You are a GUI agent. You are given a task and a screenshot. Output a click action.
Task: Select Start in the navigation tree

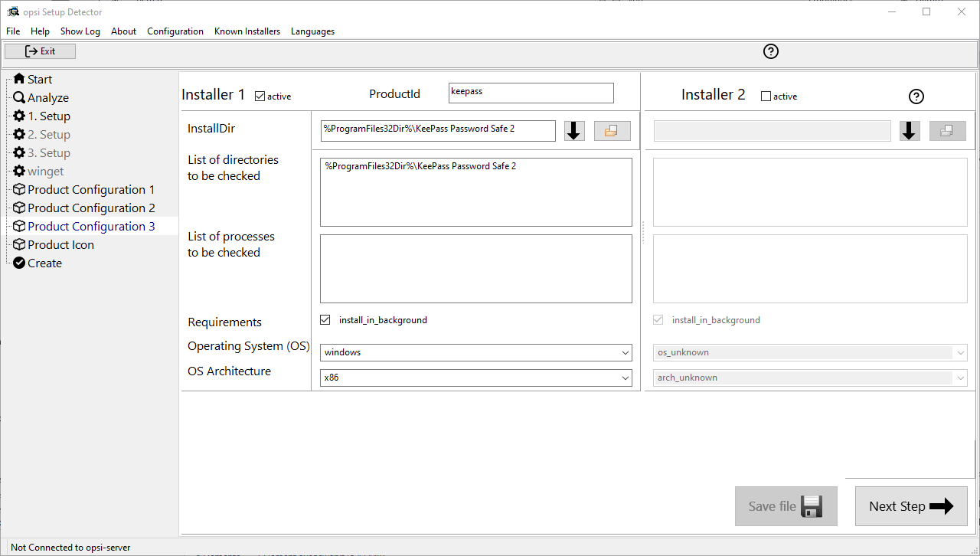(40, 79)
